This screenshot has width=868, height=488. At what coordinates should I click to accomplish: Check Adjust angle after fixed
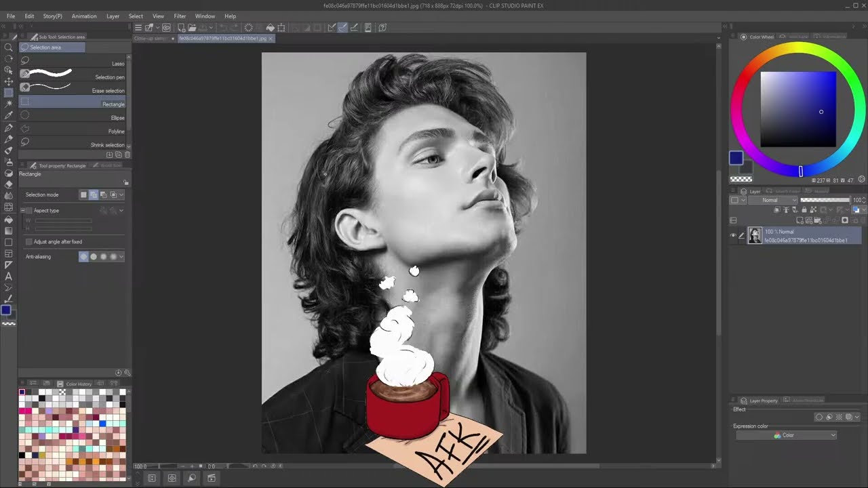coord(28,242)
